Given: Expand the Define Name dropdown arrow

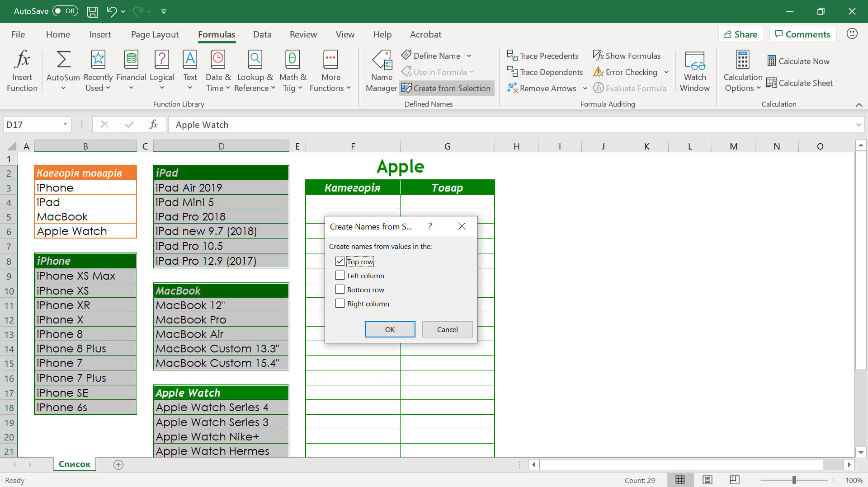Looking at the screenshot, I should pos(469,56).
